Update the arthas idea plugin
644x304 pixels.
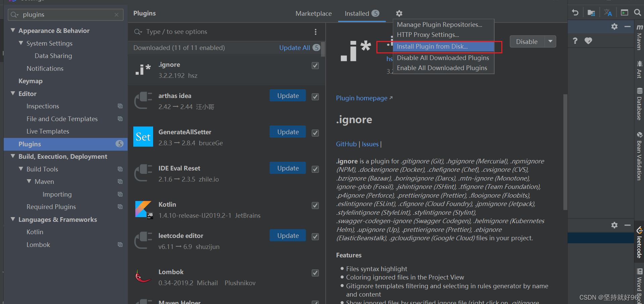(x=288, y=96)
